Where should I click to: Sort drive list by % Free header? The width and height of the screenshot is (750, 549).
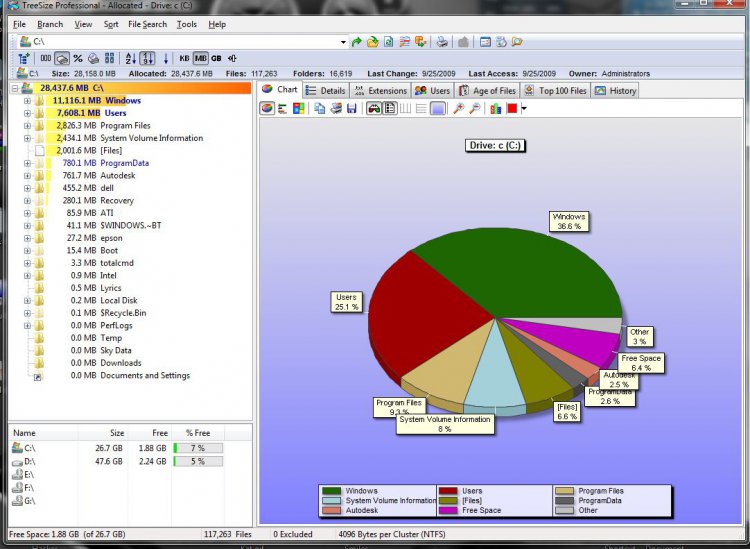click(x=198, y=433)
